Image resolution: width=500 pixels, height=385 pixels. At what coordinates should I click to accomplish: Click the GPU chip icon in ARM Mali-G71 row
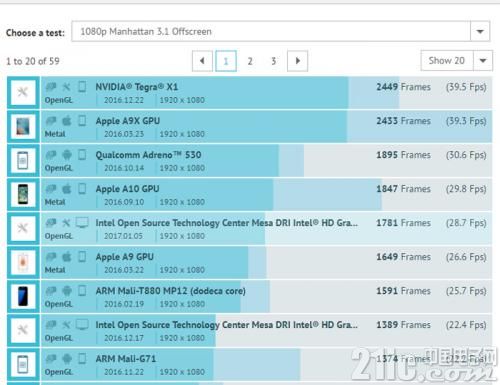[51, 359]
